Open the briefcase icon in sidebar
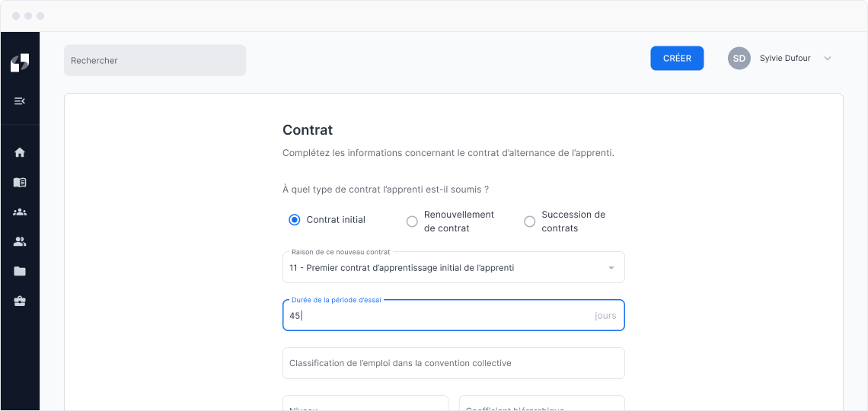Image resolution: width=868 pixels, height=411 pixels. tap(20, 301)
